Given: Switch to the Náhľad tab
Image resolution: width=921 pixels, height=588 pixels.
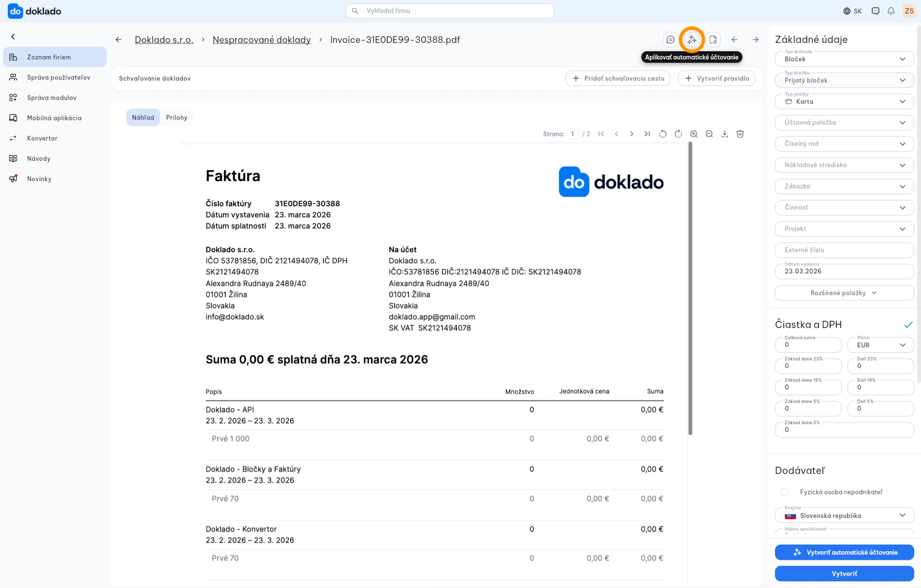Looking at the screenshot, I should tap(143, 117).
